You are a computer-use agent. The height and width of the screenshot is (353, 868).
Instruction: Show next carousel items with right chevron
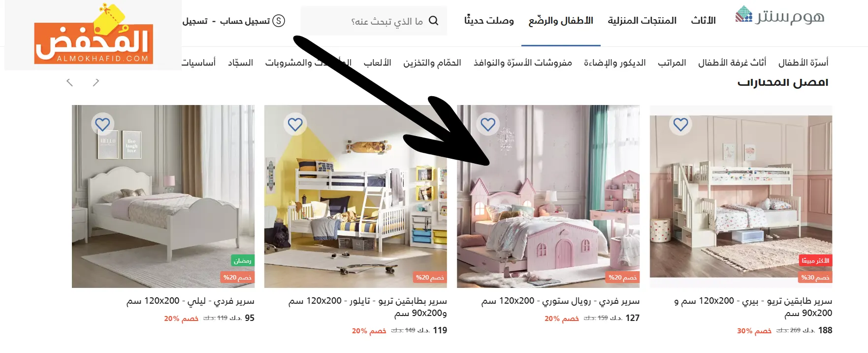(x=96, y=82)
